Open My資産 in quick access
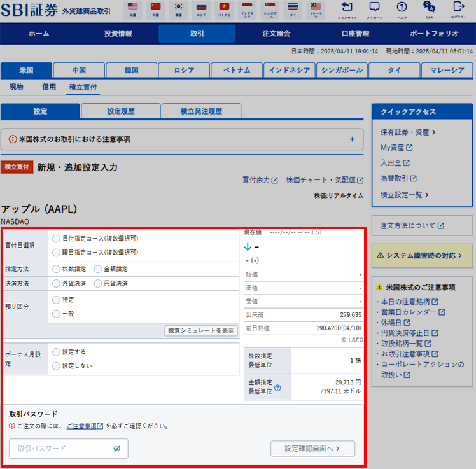The width and height of the screenshot is (476, 469). 396,148
